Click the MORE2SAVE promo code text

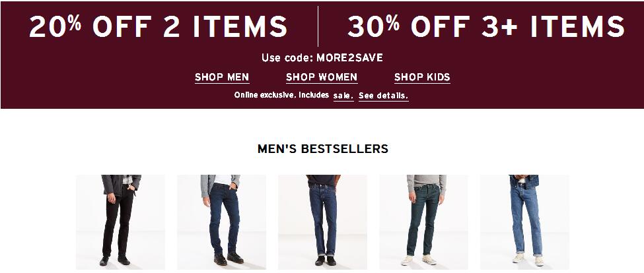(349, 58)
